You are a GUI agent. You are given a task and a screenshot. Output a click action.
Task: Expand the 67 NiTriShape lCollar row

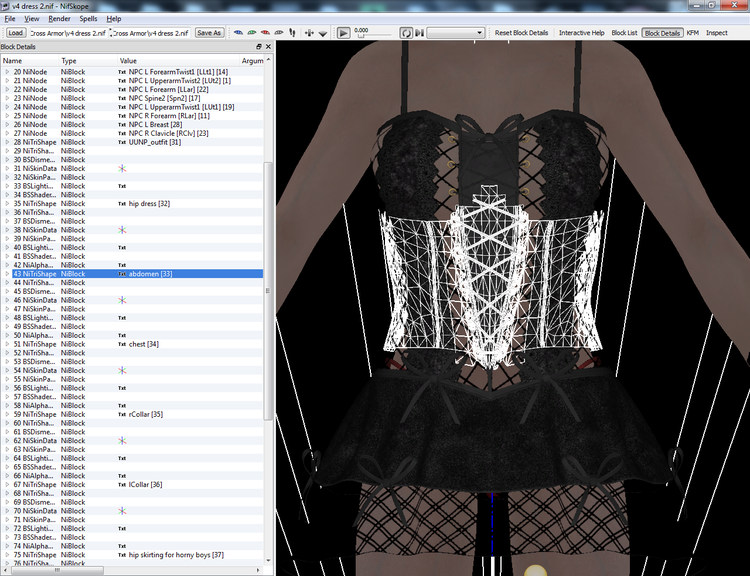[x=7, y=485]
